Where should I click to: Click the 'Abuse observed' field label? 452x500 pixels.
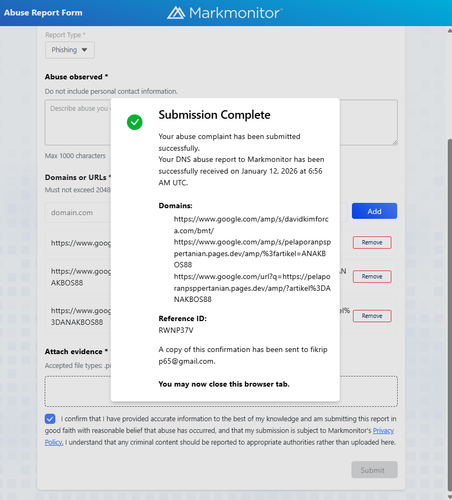(76, 77)
